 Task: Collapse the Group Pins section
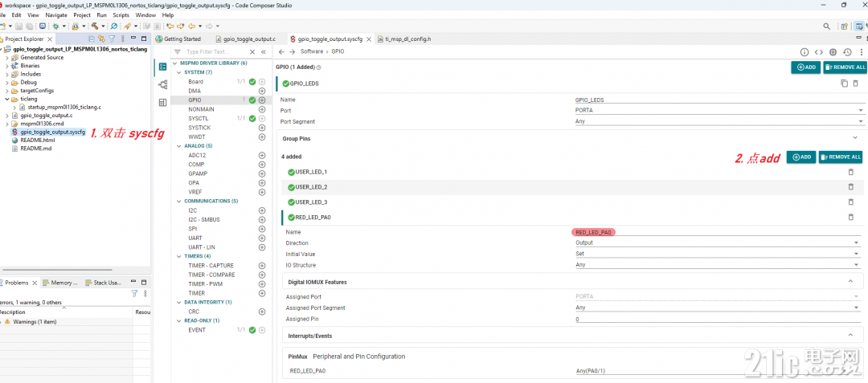855,138
